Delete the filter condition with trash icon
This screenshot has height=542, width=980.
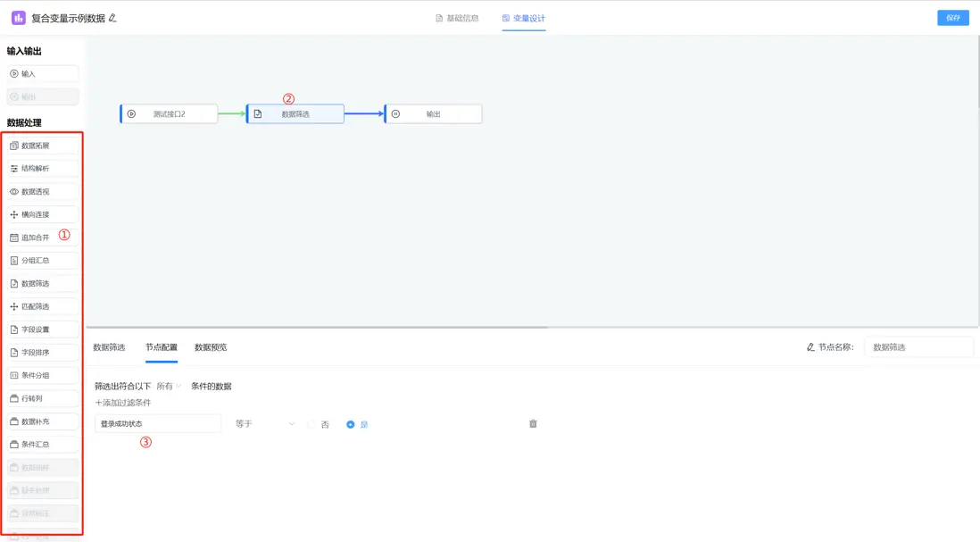pyautogui.click(x=533, y=424)
